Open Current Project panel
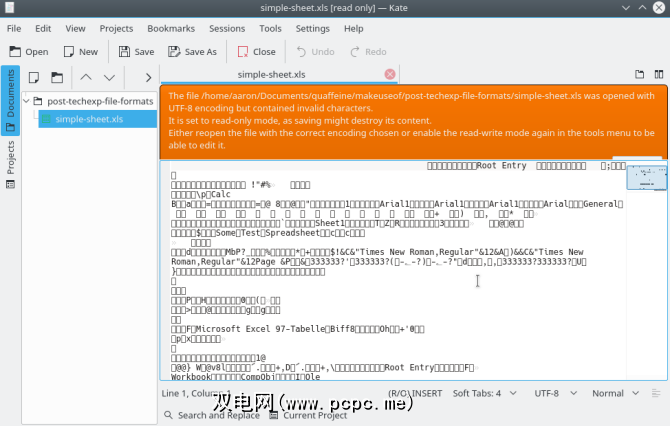Viewport: 670px width, 426px height. click(x=309, y=415)
